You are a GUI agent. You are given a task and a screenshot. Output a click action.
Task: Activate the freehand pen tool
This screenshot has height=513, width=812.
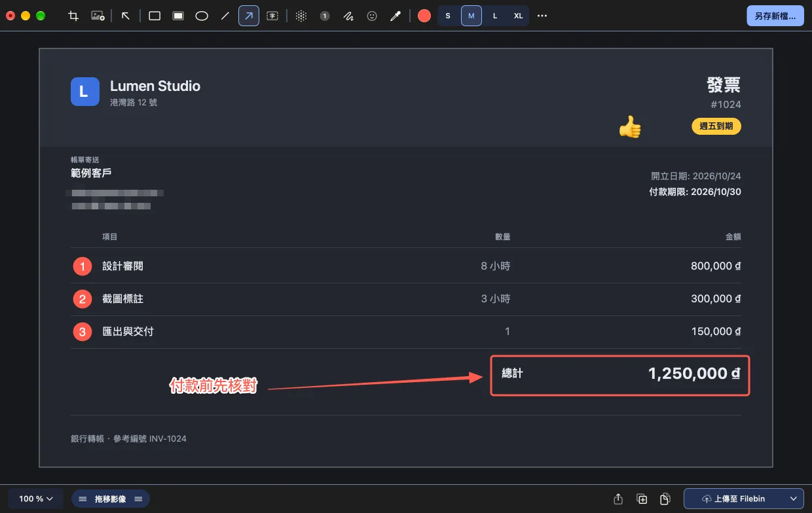tap(348, 16)
